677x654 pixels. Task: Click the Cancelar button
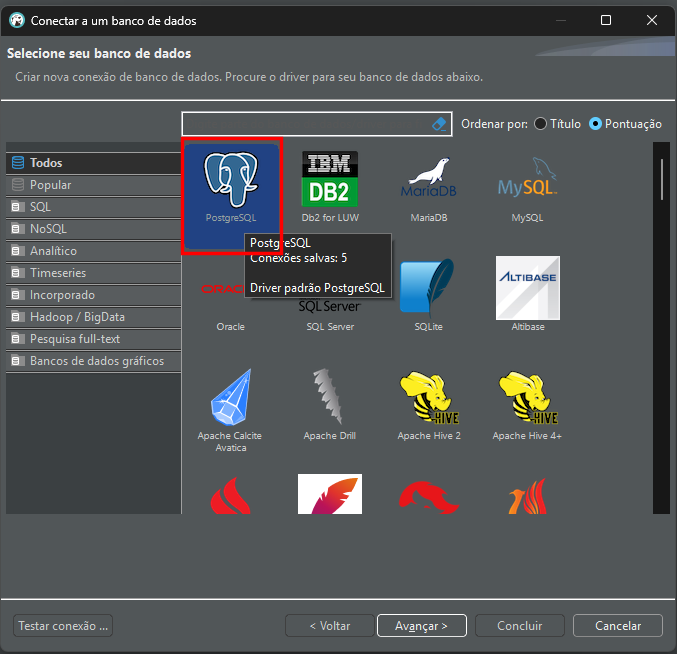618,626
